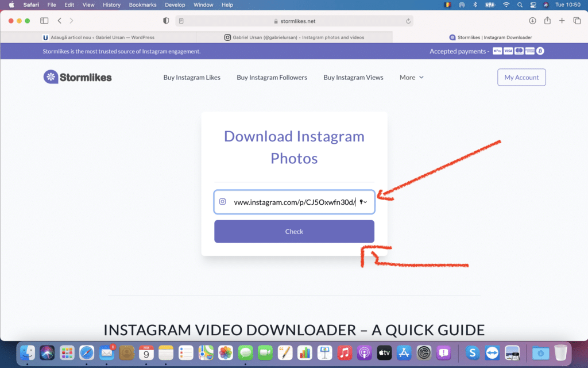This screenshot has width=588, height=368.
Task: Open Mail from the Dock
Action: pos(106,353)
